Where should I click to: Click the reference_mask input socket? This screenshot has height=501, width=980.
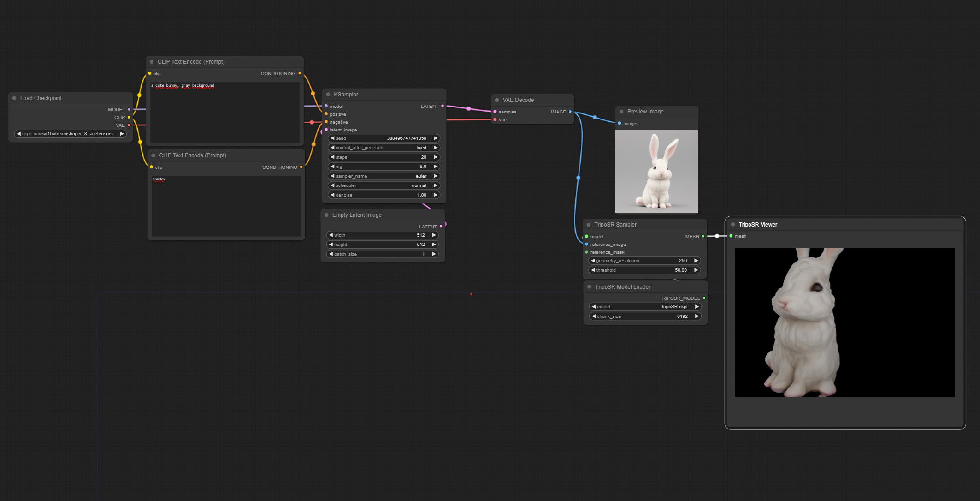pyautogui.click(x=586, y=252)
